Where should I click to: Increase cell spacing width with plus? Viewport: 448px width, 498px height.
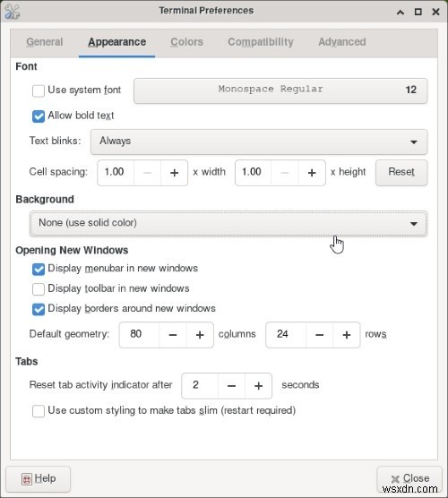click(174, 173)
